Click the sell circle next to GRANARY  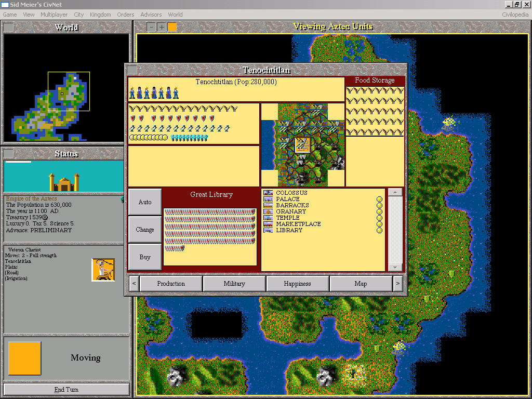coord(379,211)
